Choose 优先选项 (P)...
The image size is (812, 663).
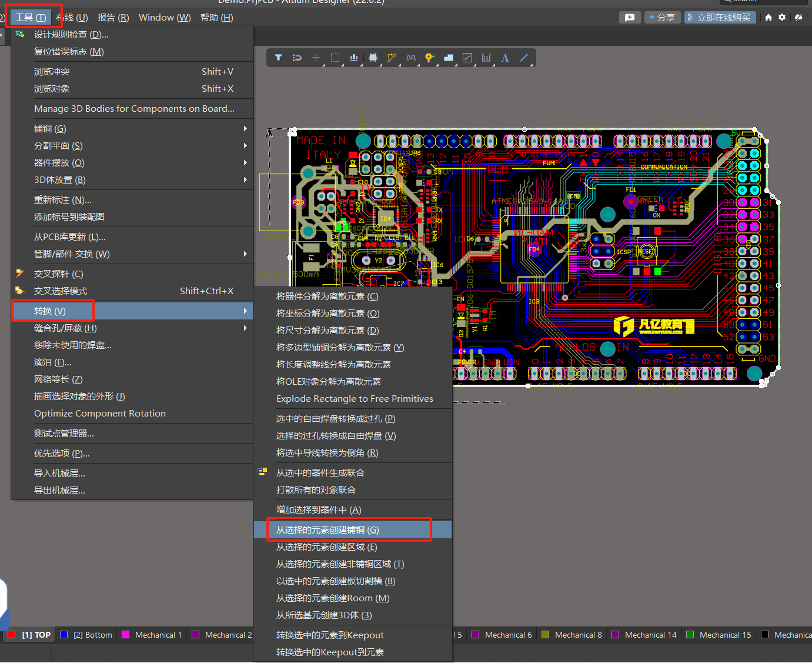(132, 454)
